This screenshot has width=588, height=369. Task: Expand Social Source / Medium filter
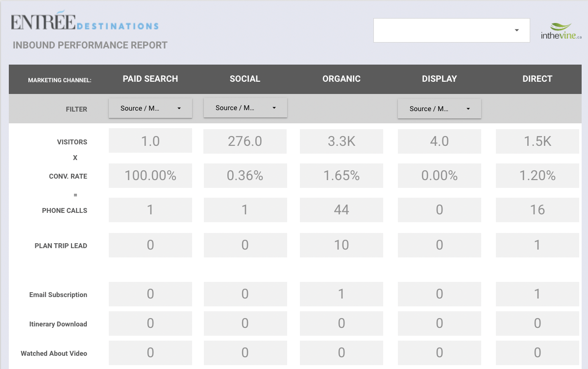(x=245, y=108)
